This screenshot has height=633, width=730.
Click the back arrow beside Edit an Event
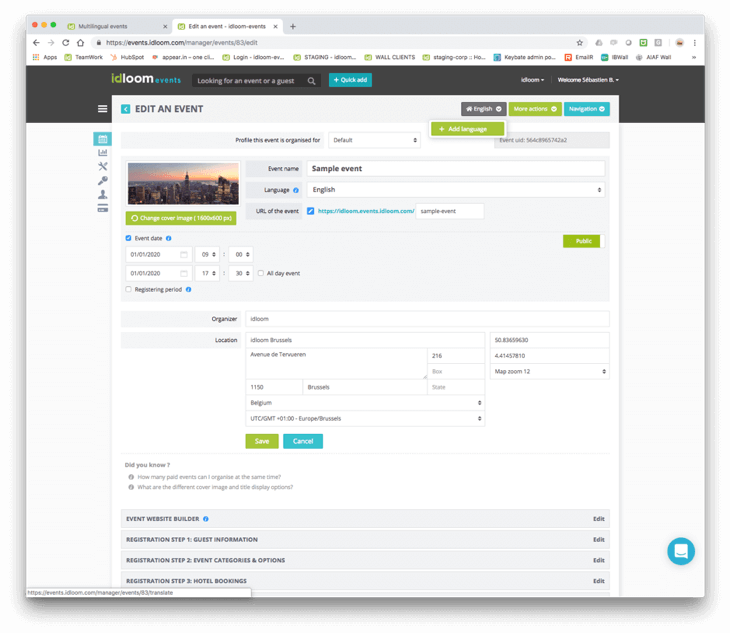click(x=125, y=109)
